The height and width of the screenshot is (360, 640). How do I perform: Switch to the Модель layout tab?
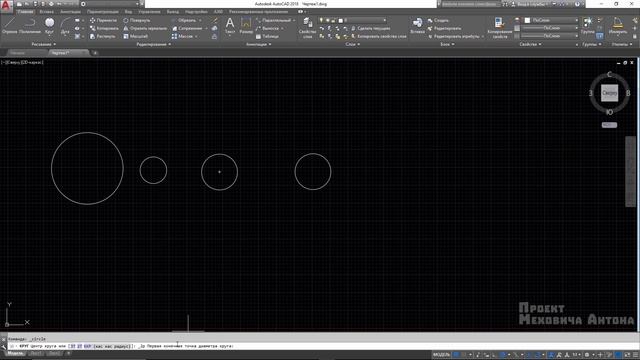pyautogui.click(x=15, y=353)
